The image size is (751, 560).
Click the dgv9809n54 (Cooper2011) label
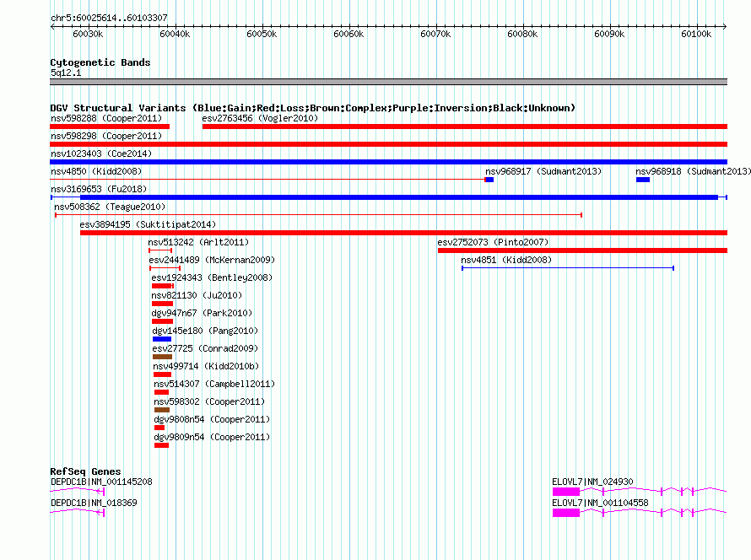click(212, 437)
